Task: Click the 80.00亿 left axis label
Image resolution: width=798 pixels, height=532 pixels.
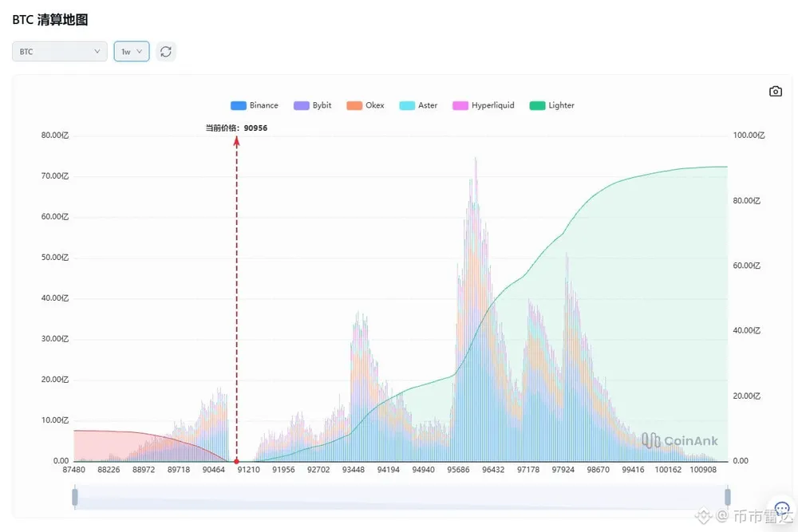Action: point(55,136)
